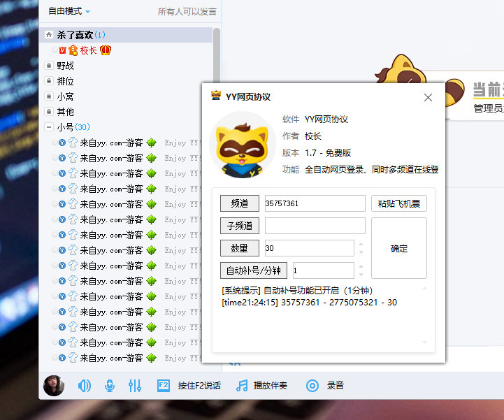Increase the auto-refill minutes up arrow
Screen dimensions: 504x420
(361, 267)
